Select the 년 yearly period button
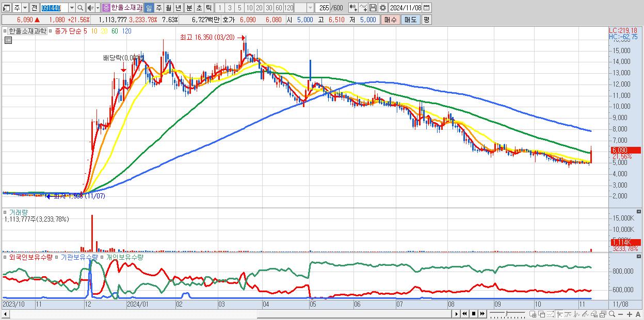The width and height of the screenshot is (644, 320). pos(178,8)
